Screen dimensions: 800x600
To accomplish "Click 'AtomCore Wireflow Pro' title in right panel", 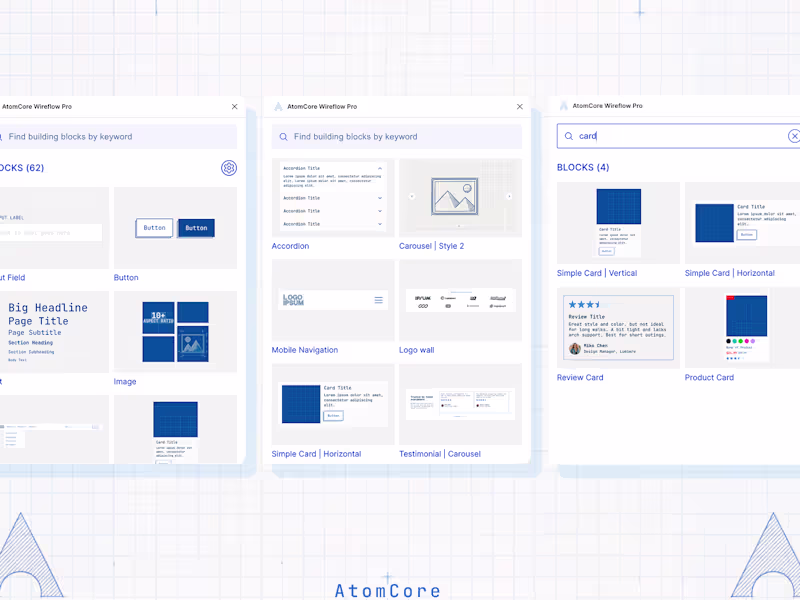I will (x=607, y=106).
